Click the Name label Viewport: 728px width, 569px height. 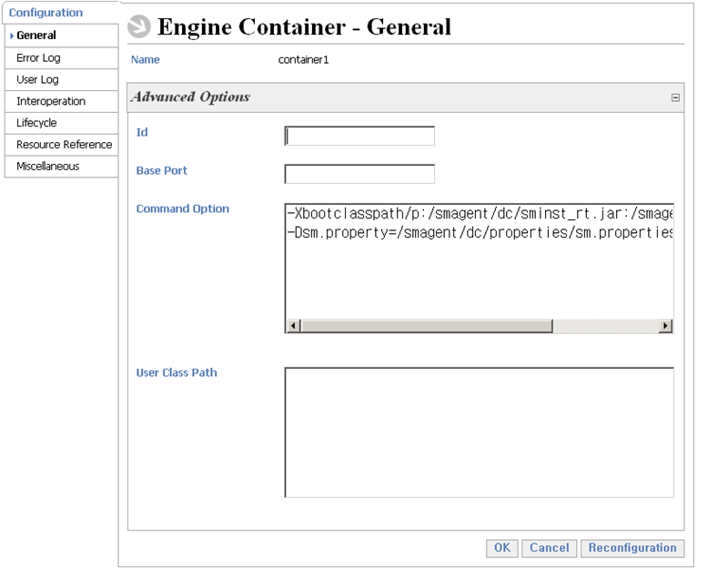click(146, 59)
